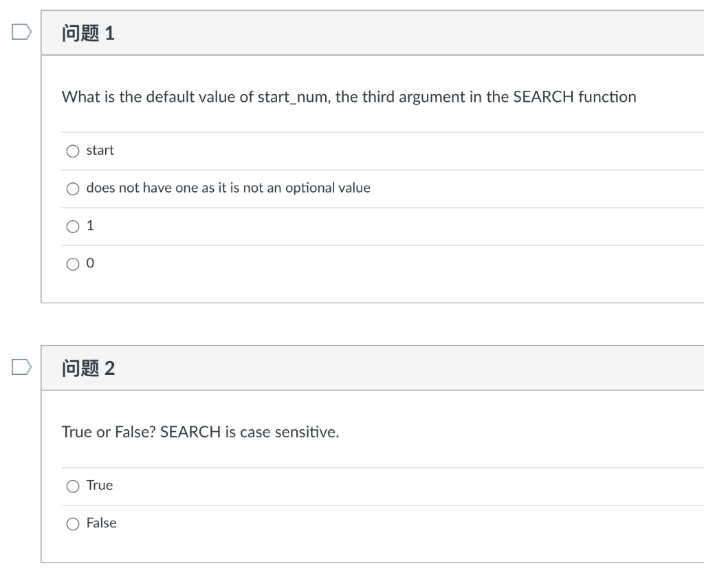This screenshot has height=588, width=704.
Task: Click the '问题 2' question header
Action: [88, 369]
